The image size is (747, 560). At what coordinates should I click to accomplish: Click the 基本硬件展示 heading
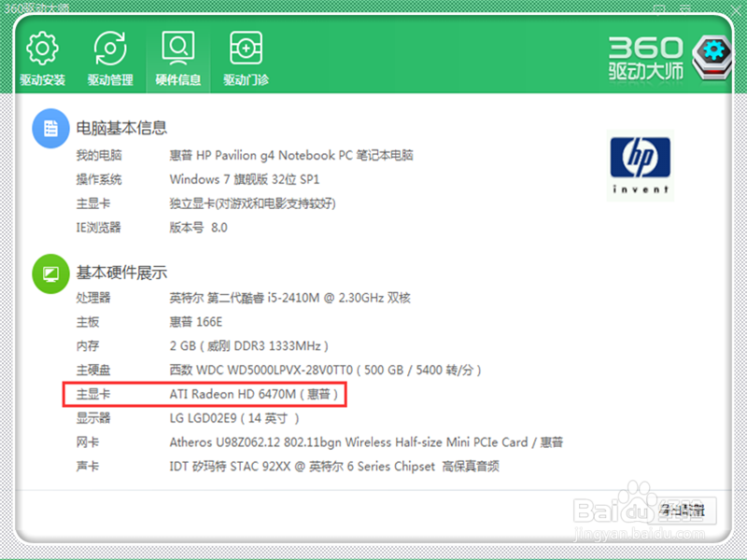click(121, 273)
